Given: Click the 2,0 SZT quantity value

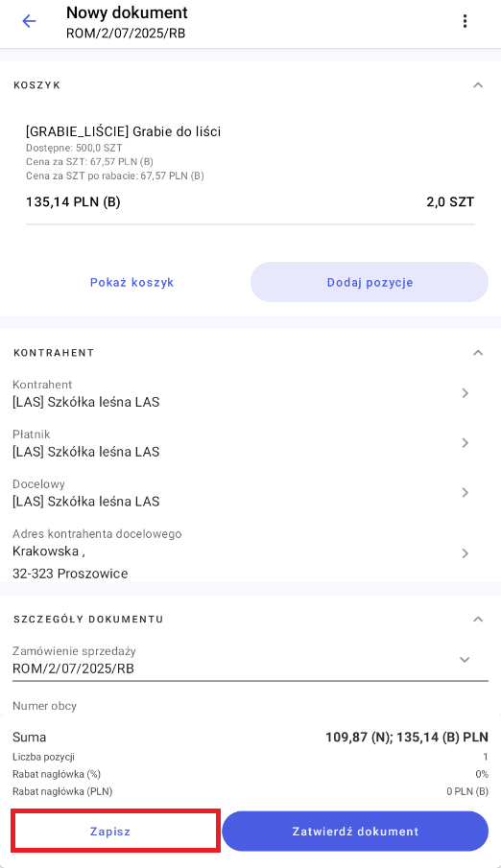Looking at the screenshot, I should (x=450, y=202).
